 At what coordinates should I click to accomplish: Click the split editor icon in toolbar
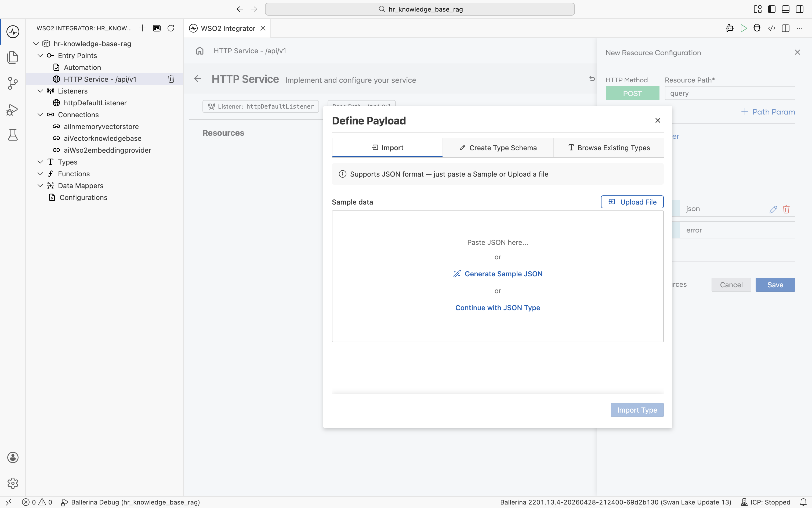pyautogui.click(x=785, y=28)
